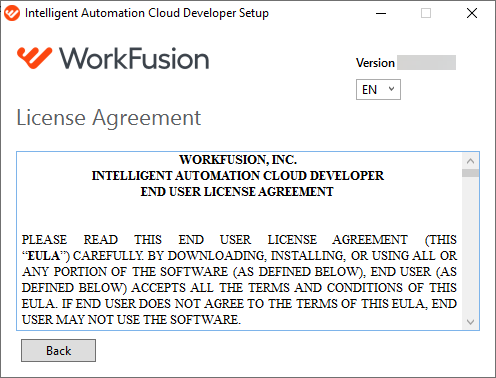Click the WorkFusion icon in the title bar
The image size is (496, 378).
[x=12, y=13]
